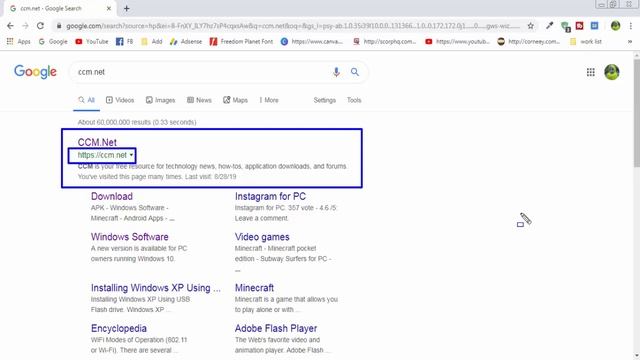Open the Google account avatar on page
This screenshot has height=360, width=640.
coord(612,72)
